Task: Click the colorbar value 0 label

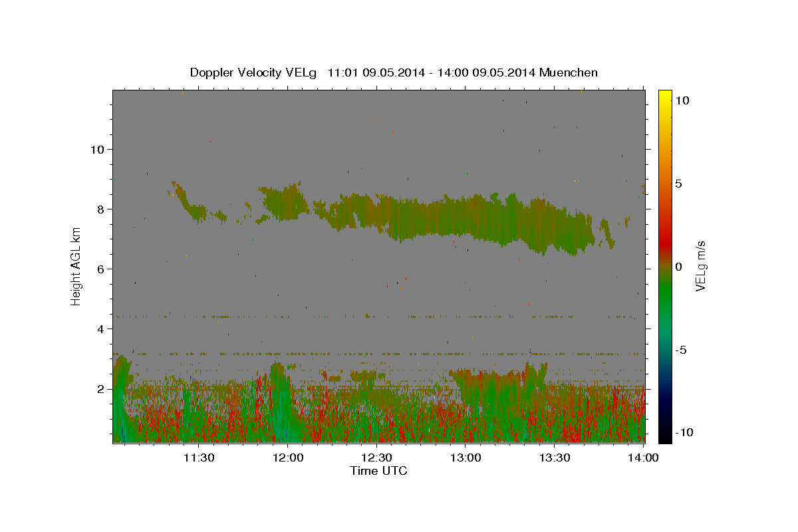Action: point(678,267)
